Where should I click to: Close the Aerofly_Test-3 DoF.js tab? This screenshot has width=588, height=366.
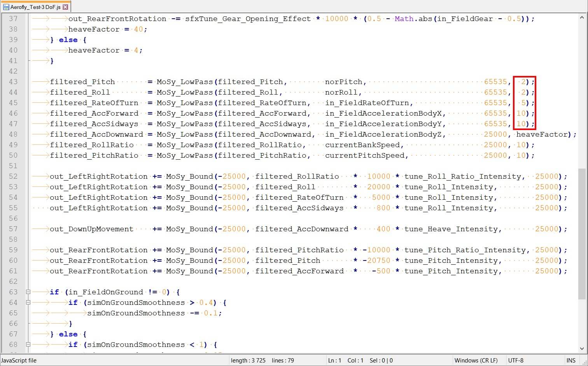tap(65, 7)
